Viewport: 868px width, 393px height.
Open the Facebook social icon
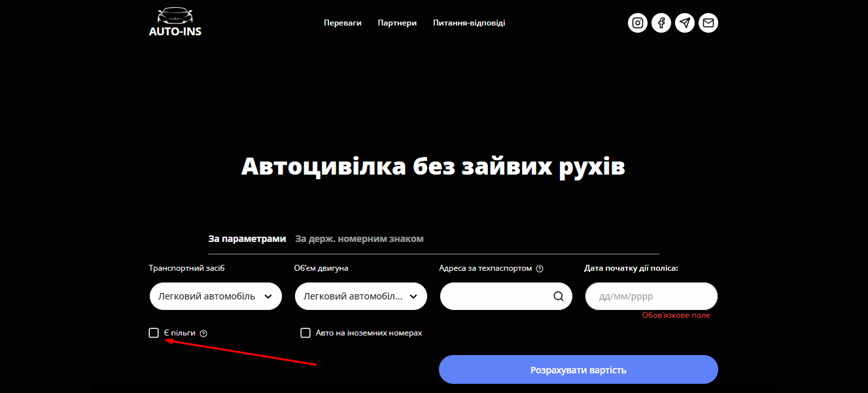click(661, 23)
